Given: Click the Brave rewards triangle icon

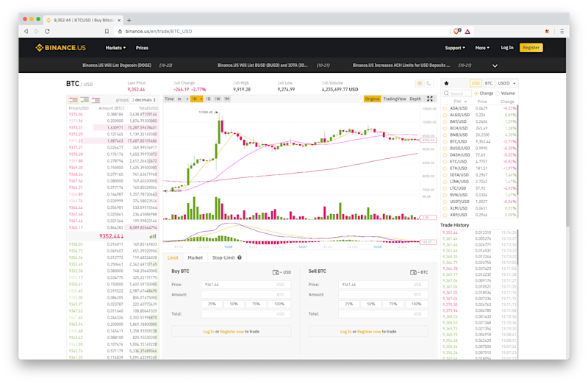Looking at the screenshot, I should click(x=467, y=31).
